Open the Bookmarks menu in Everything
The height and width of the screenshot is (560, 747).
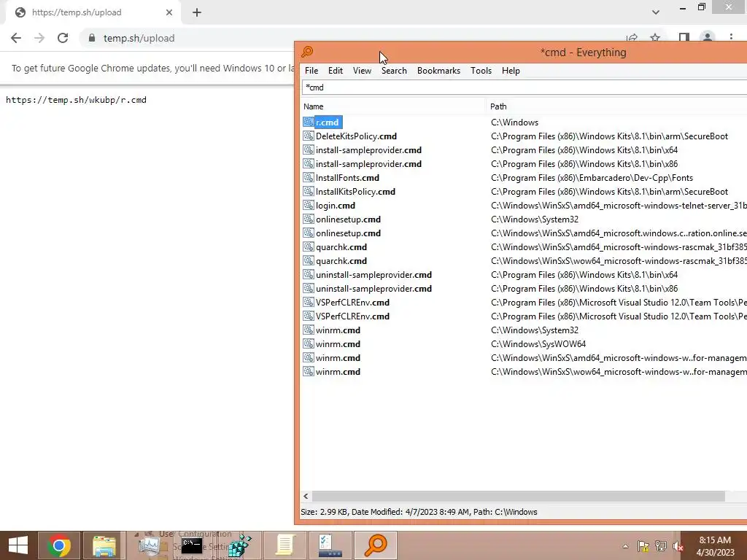[438, 71]
